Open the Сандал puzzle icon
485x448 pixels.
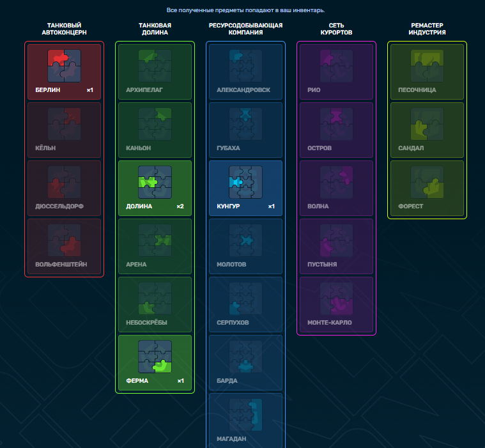[x=427, y=124]
